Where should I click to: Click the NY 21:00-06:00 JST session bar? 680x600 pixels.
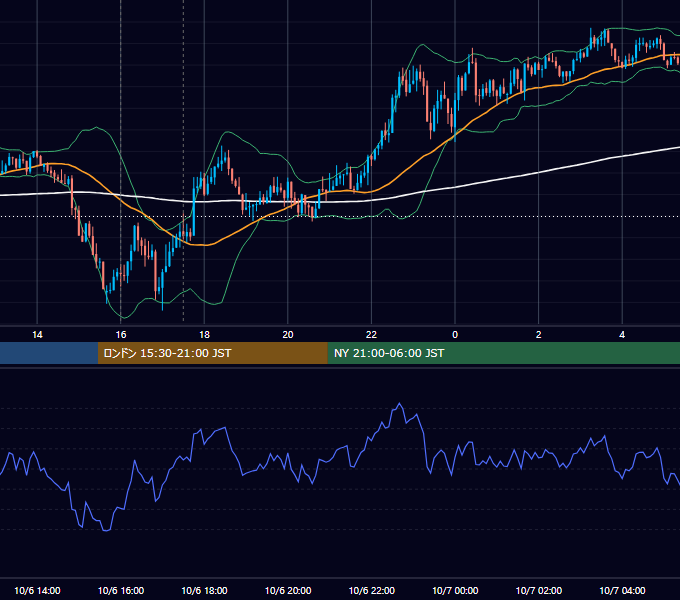503,353
